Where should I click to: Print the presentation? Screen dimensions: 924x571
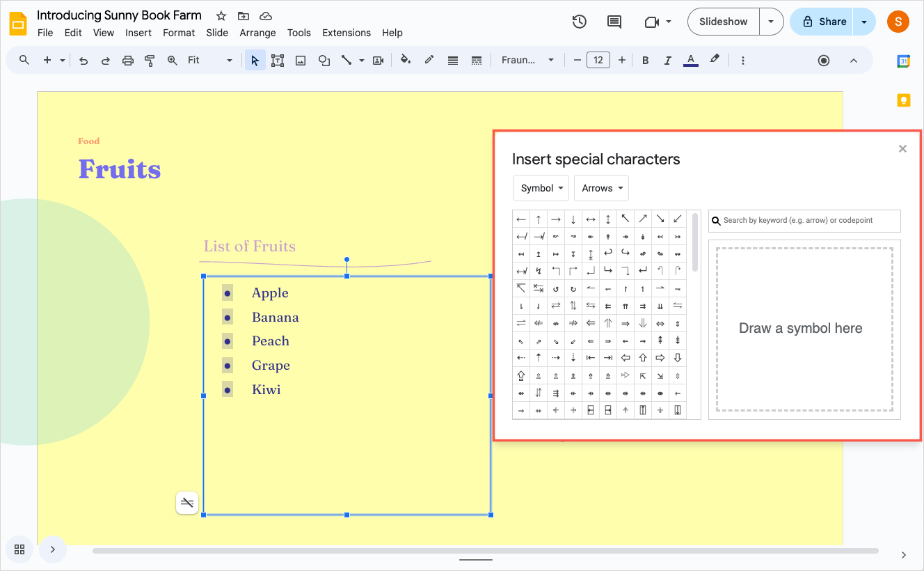[x=128, y=61]
